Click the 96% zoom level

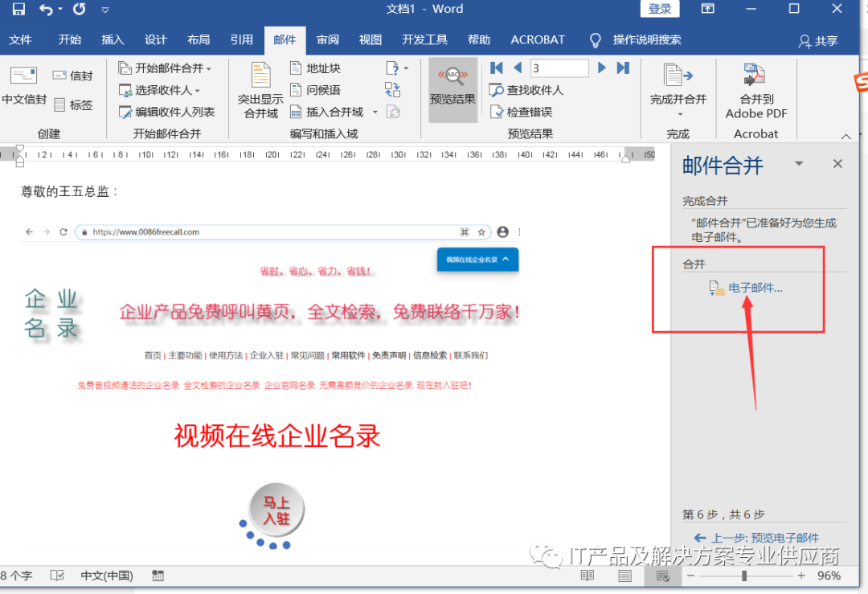pyautogui.click(x=829, y=576)
